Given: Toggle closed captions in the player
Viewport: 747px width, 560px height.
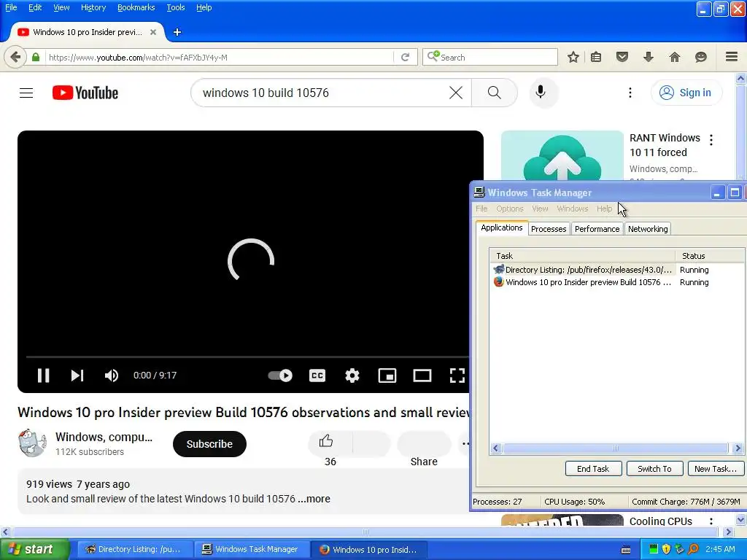Looking at the screenshot, I should point(317,376).
